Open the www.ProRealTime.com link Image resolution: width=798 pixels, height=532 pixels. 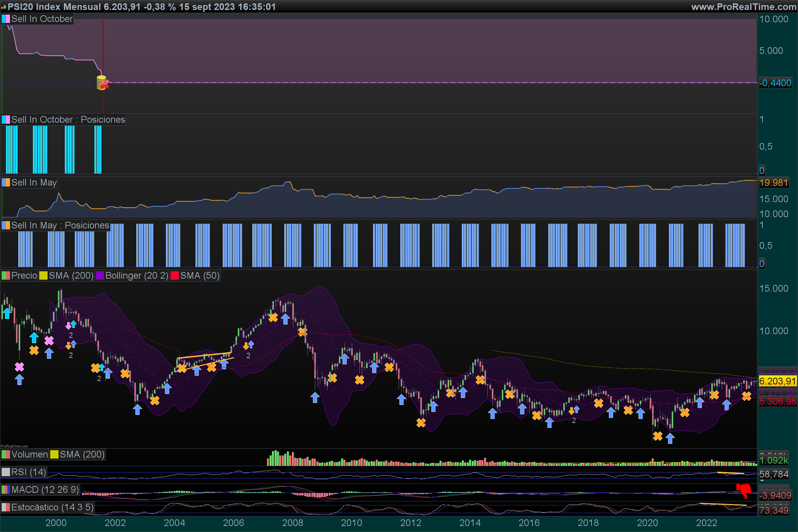743,7
